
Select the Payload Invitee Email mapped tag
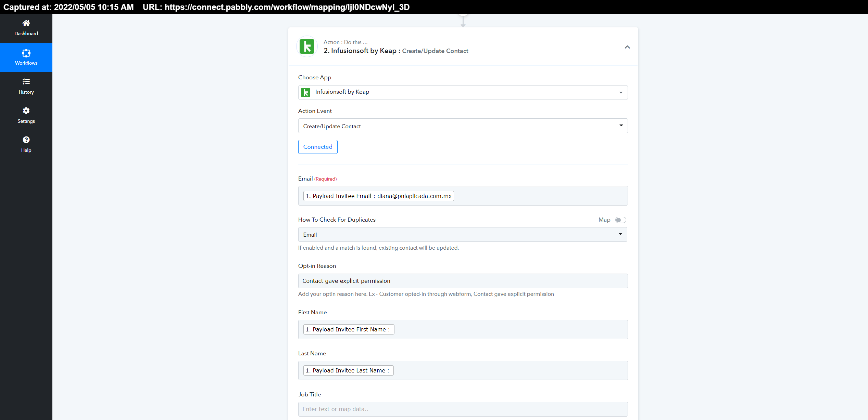[x=379, y=196]
